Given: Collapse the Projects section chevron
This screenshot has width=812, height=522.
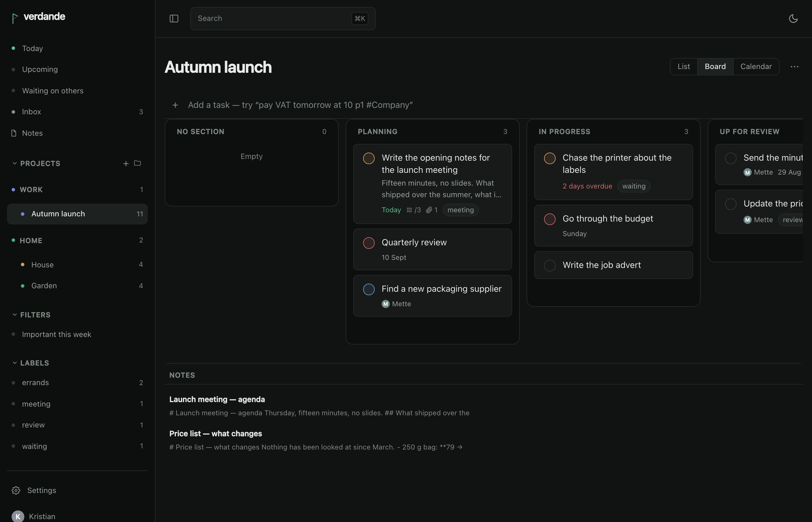Looking at the screenshot, I should 14,163.
